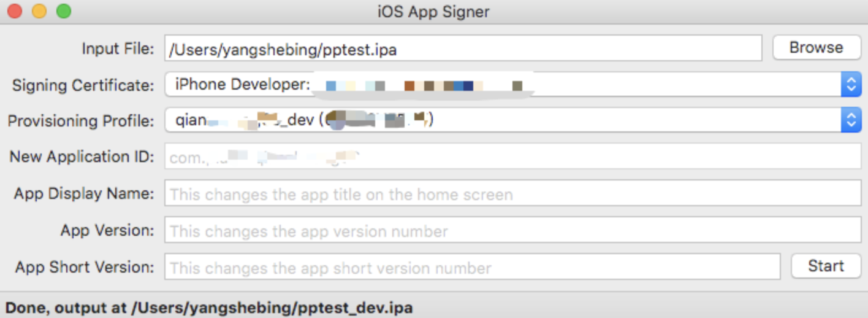Minimize window with yellow button

coord(39,11)
